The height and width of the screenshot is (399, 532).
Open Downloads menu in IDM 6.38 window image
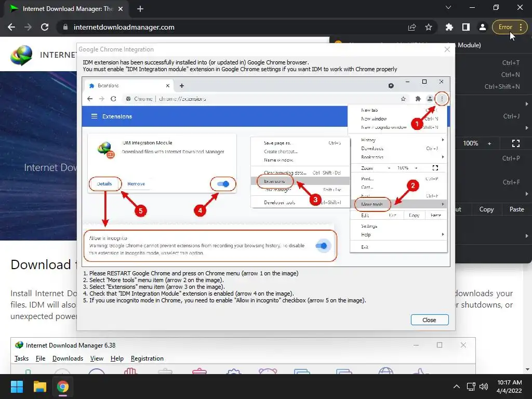click(x=68, y=358)
